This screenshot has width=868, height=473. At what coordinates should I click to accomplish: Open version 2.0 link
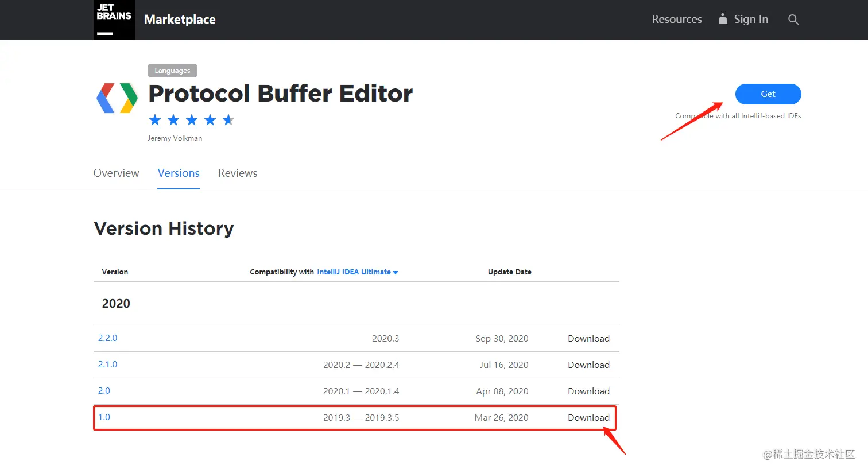[x=104, y=391]
